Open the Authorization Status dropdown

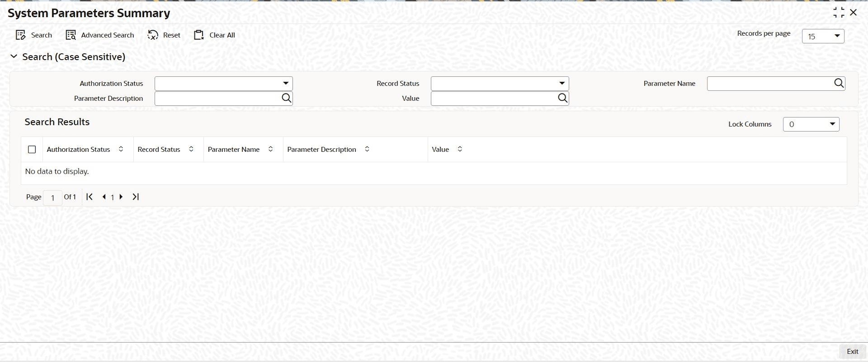coord(224,84)
